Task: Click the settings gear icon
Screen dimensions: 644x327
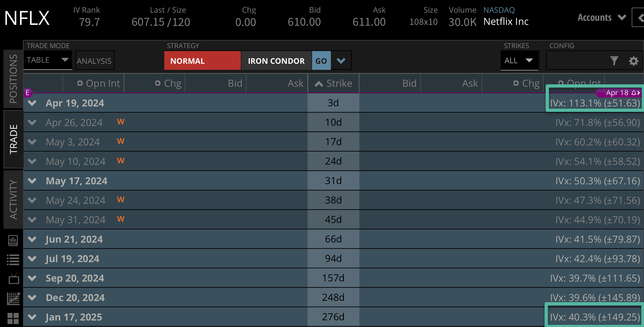Action: (633, 61)
